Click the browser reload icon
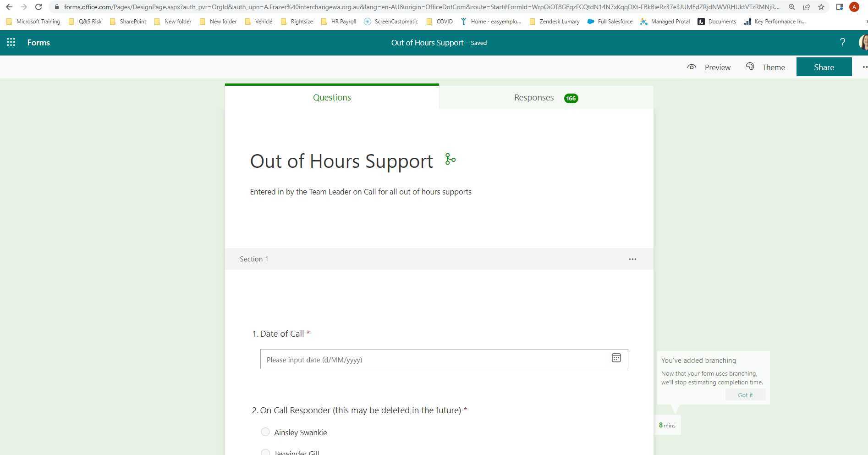Viewport: 868px width, 455px height. 38,7
